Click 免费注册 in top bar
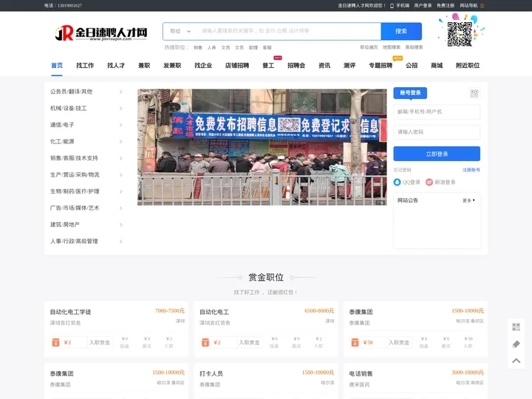 446,6
